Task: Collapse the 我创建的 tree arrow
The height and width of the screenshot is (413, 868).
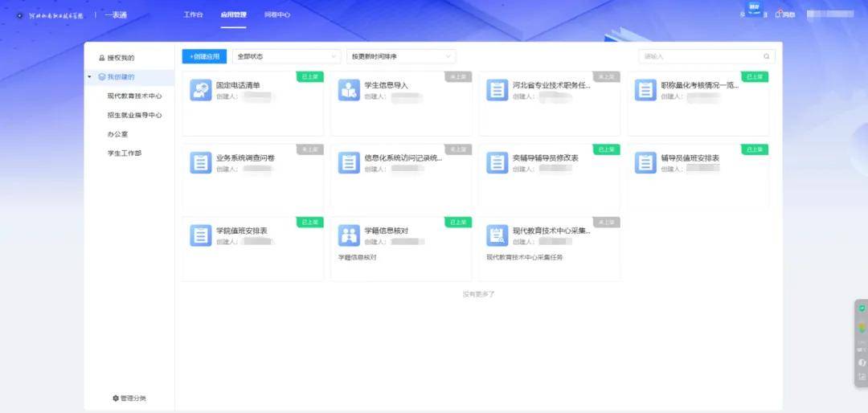Action: [89, 77]
